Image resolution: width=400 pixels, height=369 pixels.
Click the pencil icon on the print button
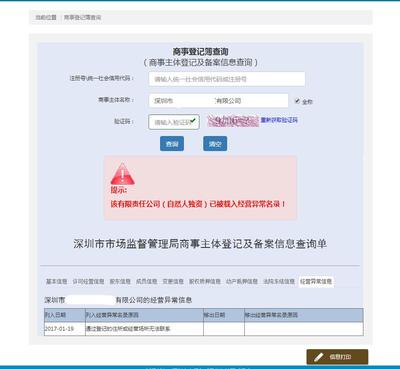[x=319, y=357]
